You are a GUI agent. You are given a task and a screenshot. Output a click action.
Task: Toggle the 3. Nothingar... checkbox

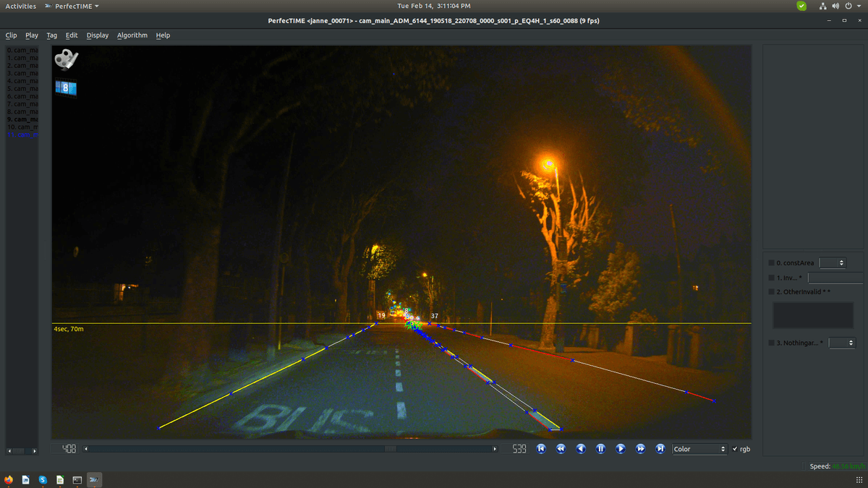771,343
